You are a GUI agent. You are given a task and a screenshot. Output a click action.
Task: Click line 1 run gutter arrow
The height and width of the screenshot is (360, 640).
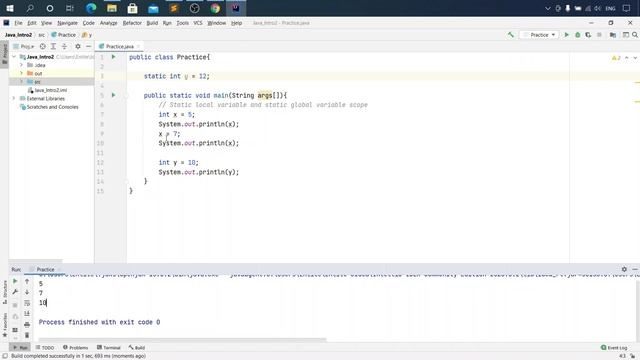tap(113, 57)
